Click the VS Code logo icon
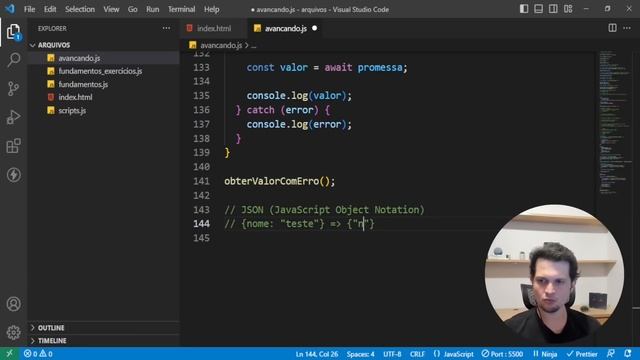 pyautogui.click(x=10, y=9)
